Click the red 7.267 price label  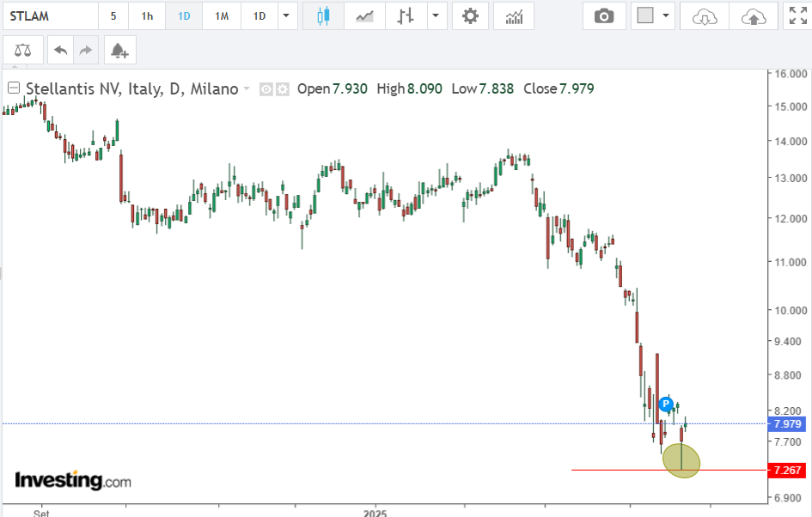(787, 471)
